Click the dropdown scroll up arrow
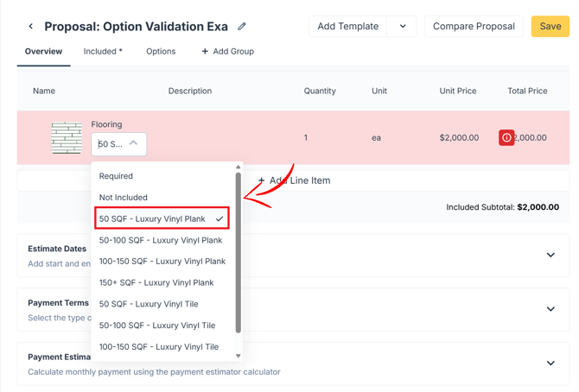The width and height of the screenshot is (579, 392). point(239,168)
